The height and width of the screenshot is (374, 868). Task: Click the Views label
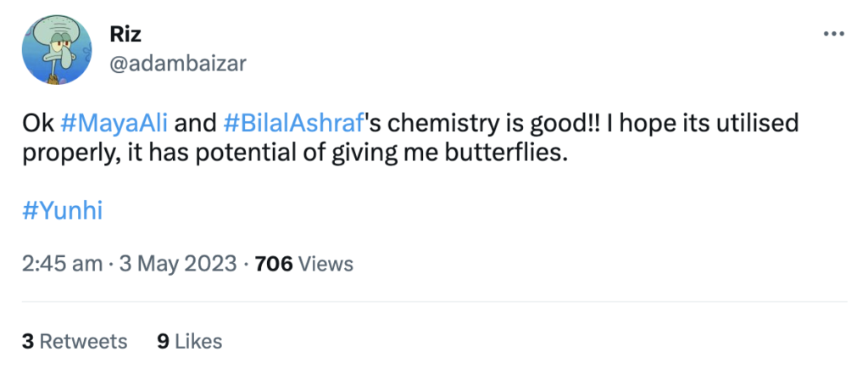tap(326, 264)
